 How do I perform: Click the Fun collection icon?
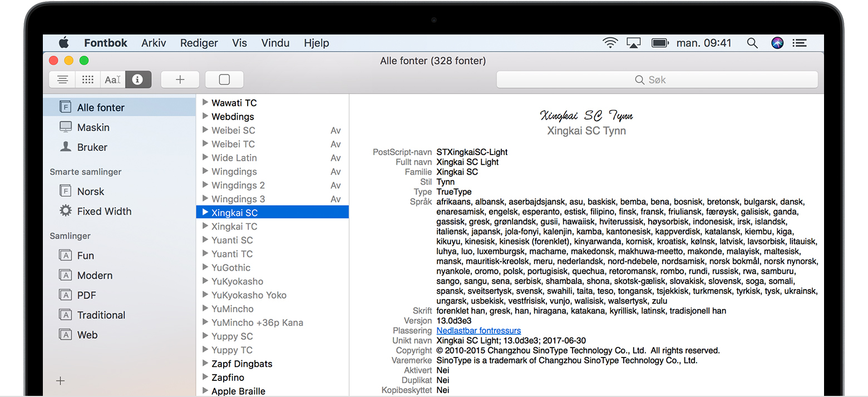66,255
